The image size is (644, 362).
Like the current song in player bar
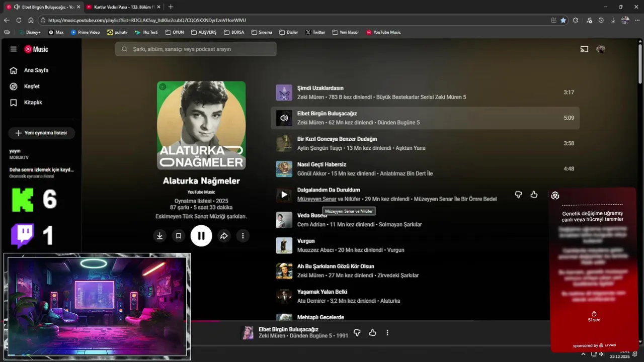372,333
